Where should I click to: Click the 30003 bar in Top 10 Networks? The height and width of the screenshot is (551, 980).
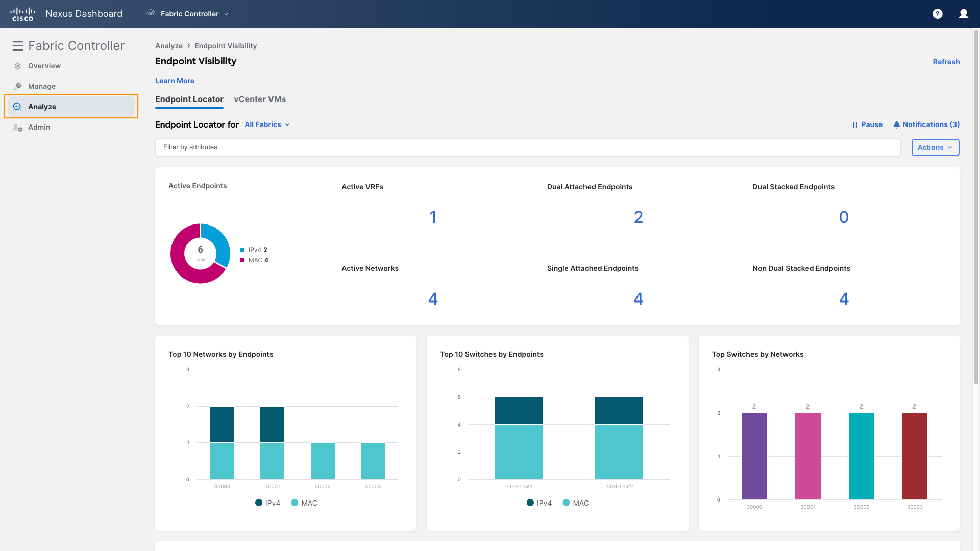point(373,461)
